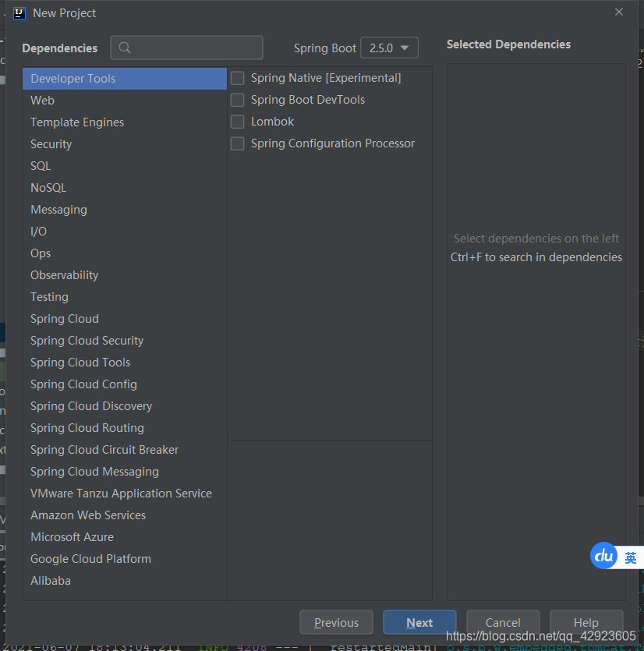644x651 pixels.
Task: Click the Spring Configuration Processor label
Action: (x=333, y=143)
